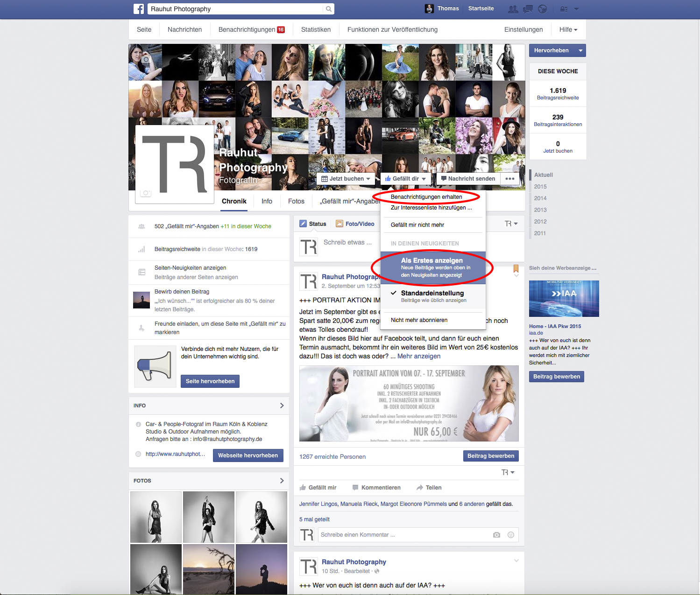Open account dropdown arrow in top bar
Screen dimensions: 700x595
[576, 9]
